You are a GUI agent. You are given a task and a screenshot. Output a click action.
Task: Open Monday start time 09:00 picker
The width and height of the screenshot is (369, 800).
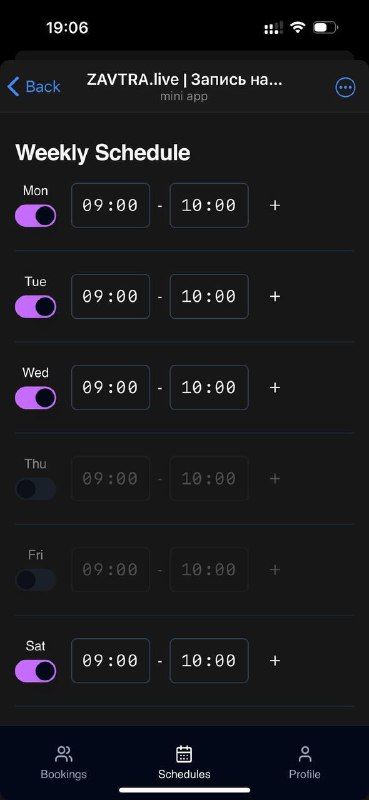110,205
